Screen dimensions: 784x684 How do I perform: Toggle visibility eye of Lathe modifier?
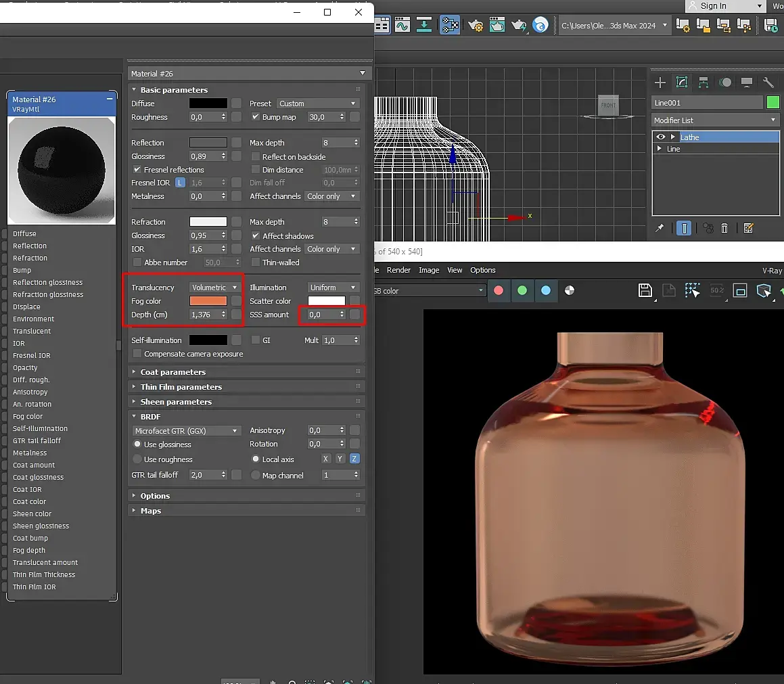pos(661,137)
